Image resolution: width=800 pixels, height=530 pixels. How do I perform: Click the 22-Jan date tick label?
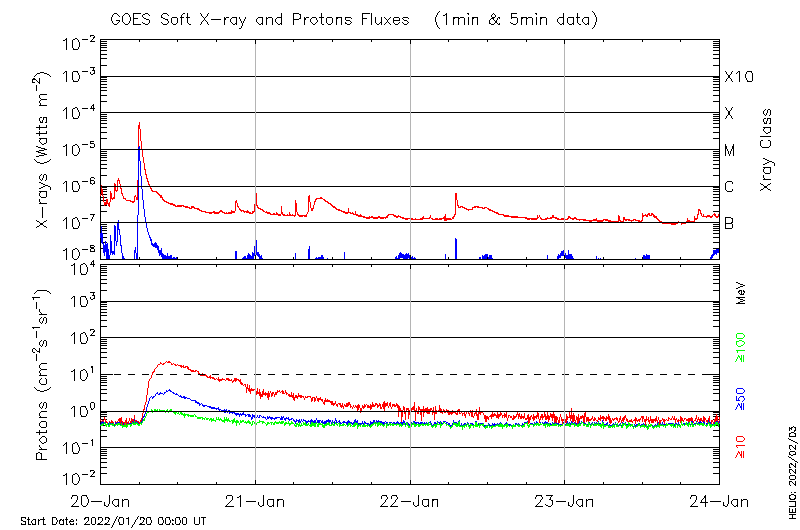pyautogui.click(x=410, y=502)
